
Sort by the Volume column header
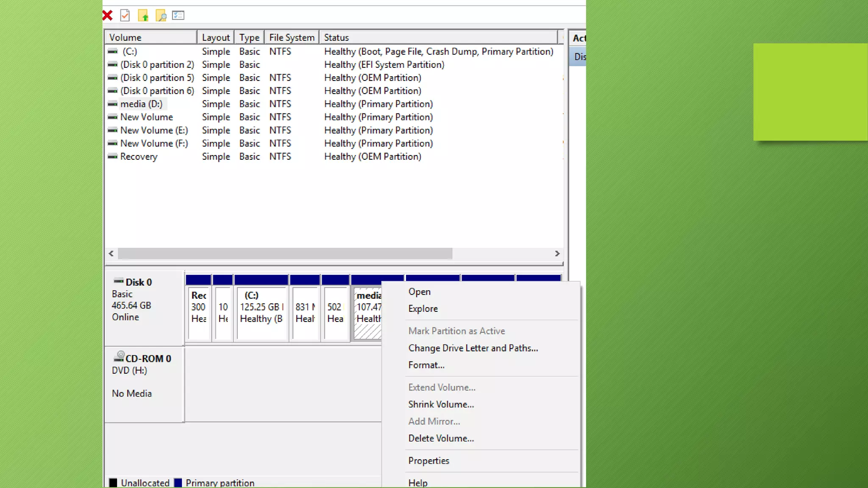(x=151, y=37)
